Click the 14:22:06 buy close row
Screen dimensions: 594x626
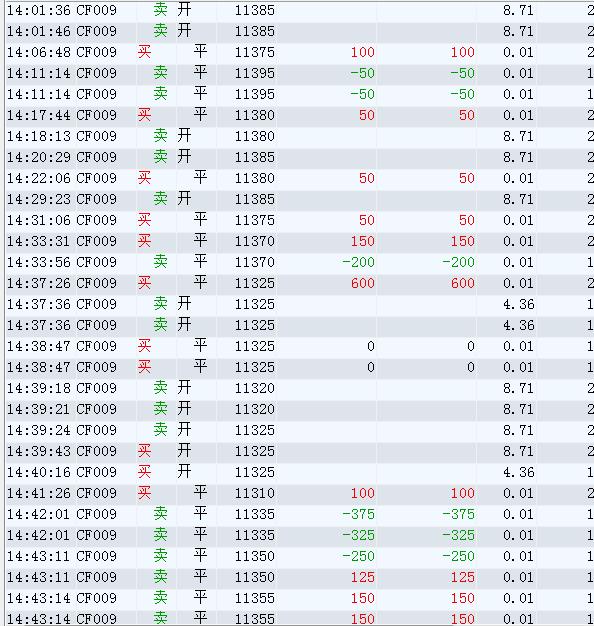(300, 178)
